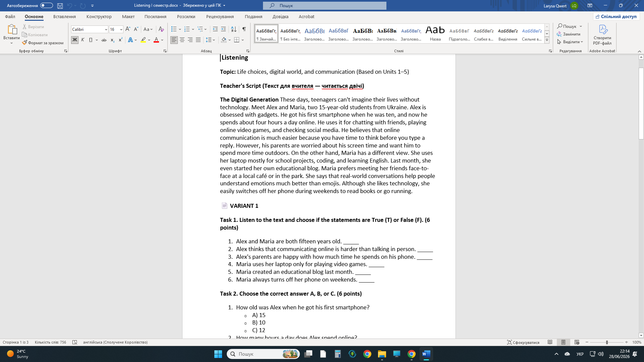Open the numbering list dropdown arrow
The image size is (644, 362).
pyautogui.click(x=193, y=29)
